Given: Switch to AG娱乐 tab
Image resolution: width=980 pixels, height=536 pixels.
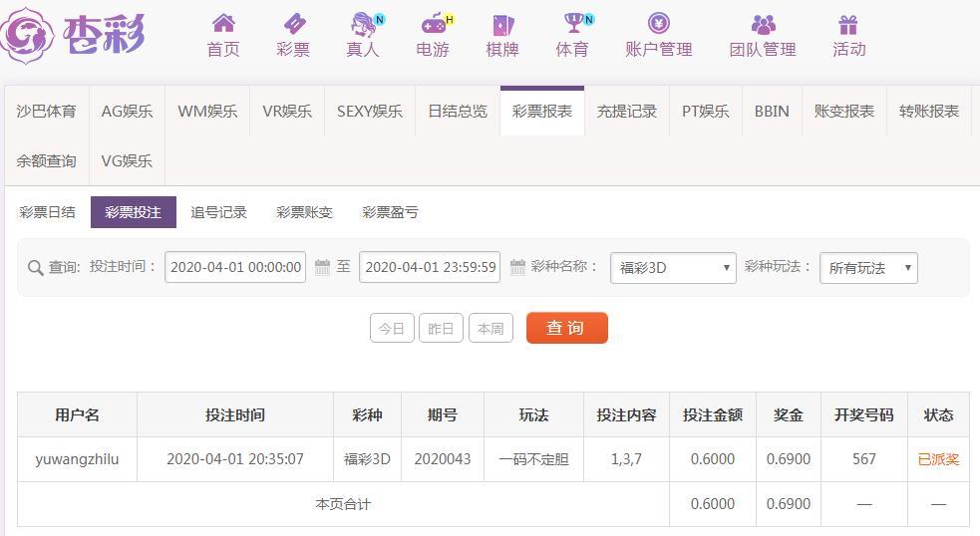Looking at the screenshot, I should (127, 112).
